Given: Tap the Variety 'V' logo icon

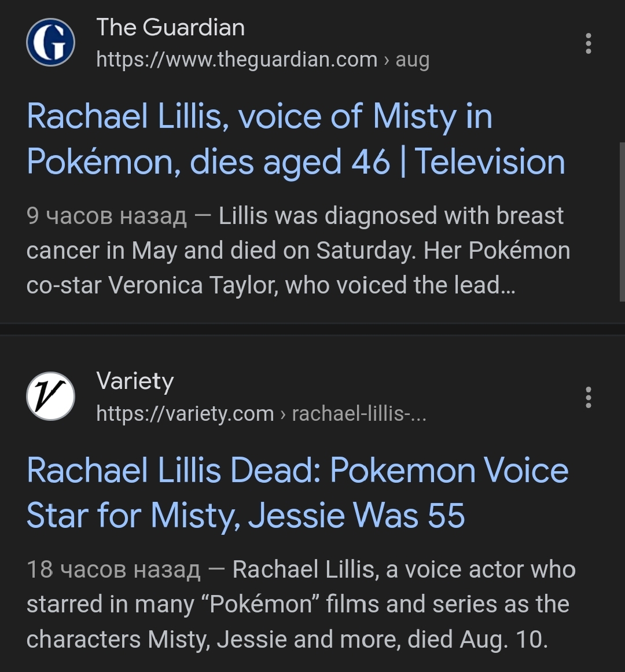Looking at the screenshot, I should coord(50,396).
